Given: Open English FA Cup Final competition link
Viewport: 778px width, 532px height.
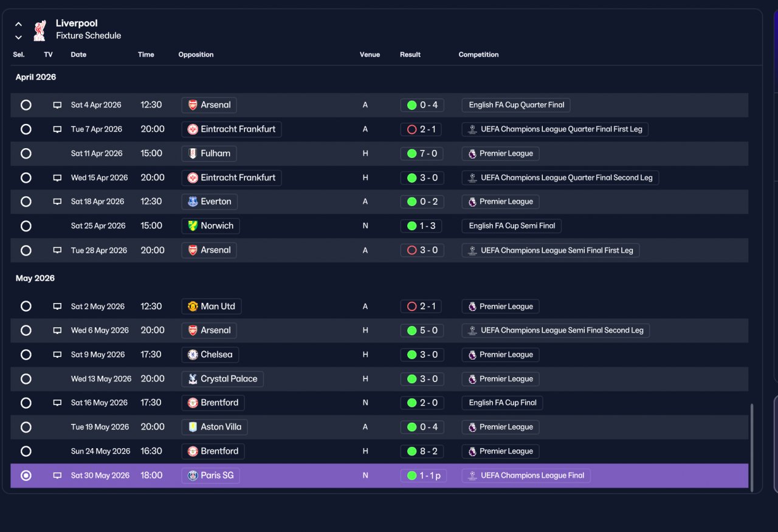Looking at the screenshot, I should coord(503,403).
